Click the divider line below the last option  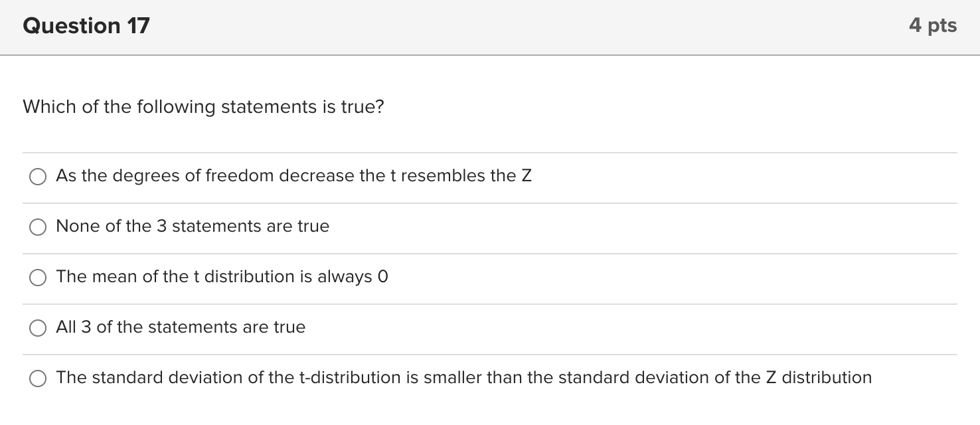click(490, 403)
